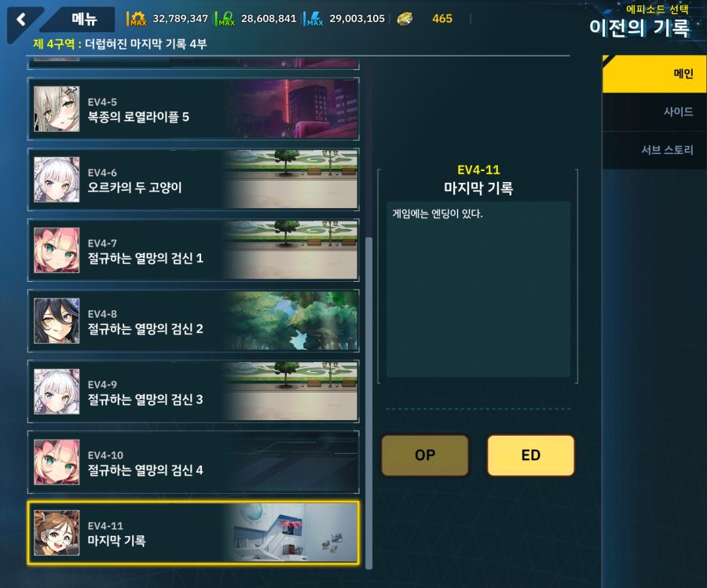Image resolution: width=707 pixels, height=588 pixels.
Task: Click the EV4-9 park background thumbnail
Action: [x=291, y=391]
